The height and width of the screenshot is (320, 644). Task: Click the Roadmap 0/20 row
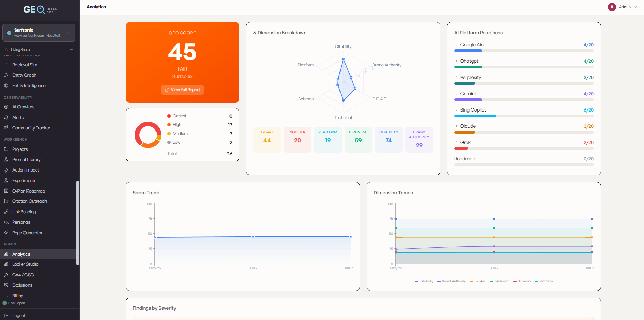pos(524,161)
